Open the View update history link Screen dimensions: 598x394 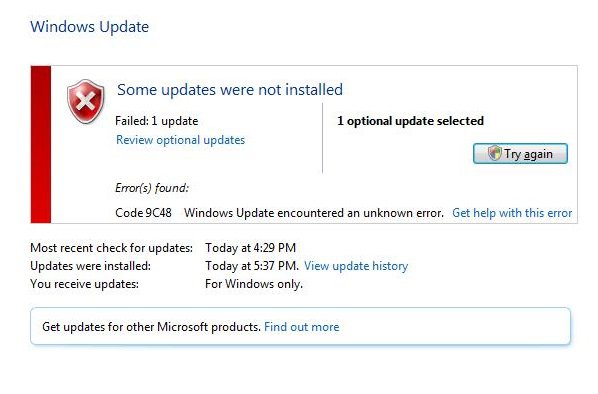pos(356,266)
